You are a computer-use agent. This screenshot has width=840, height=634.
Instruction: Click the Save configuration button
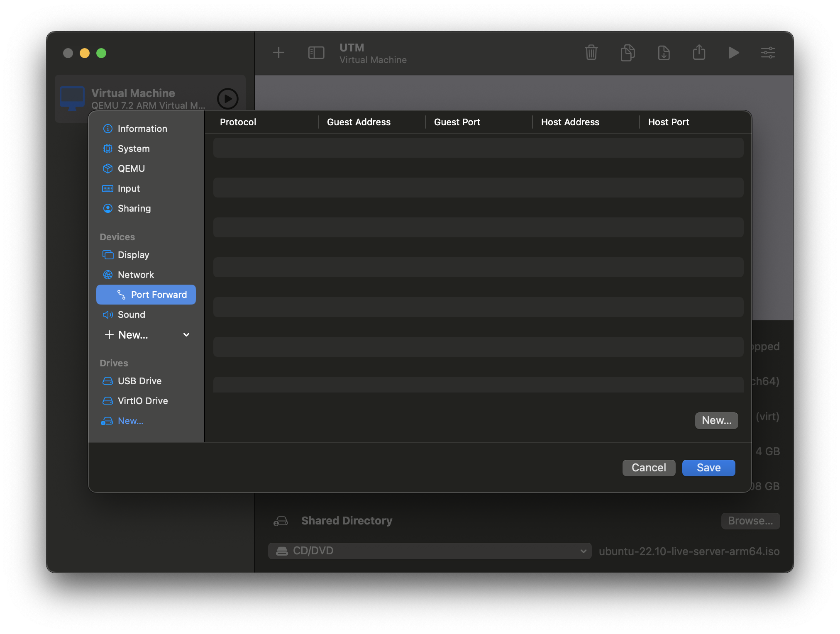click(709, 468)
